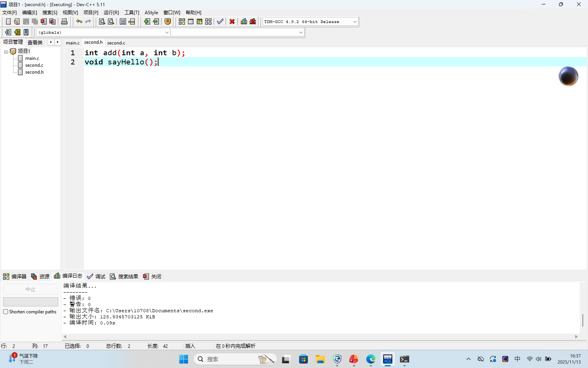Open the 帮助[H] menu
Image resolution: width=588 pixels, height=368 pixels.
(x=193, y=12)
